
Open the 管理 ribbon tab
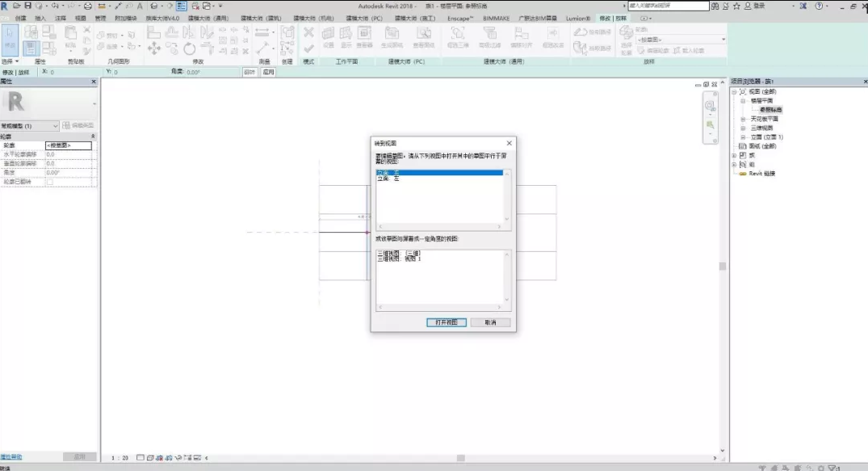tap(100, 19)
